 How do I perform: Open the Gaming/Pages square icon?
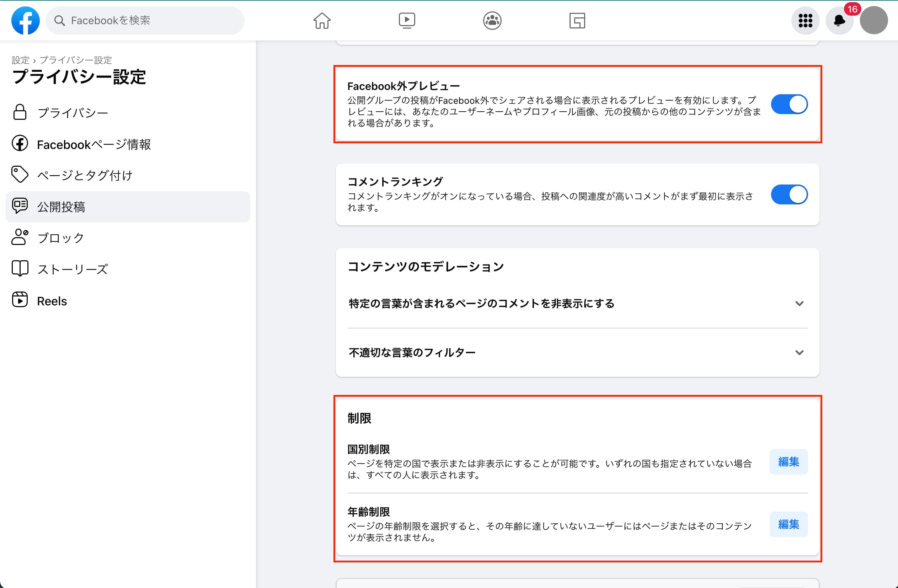(577, 20)
